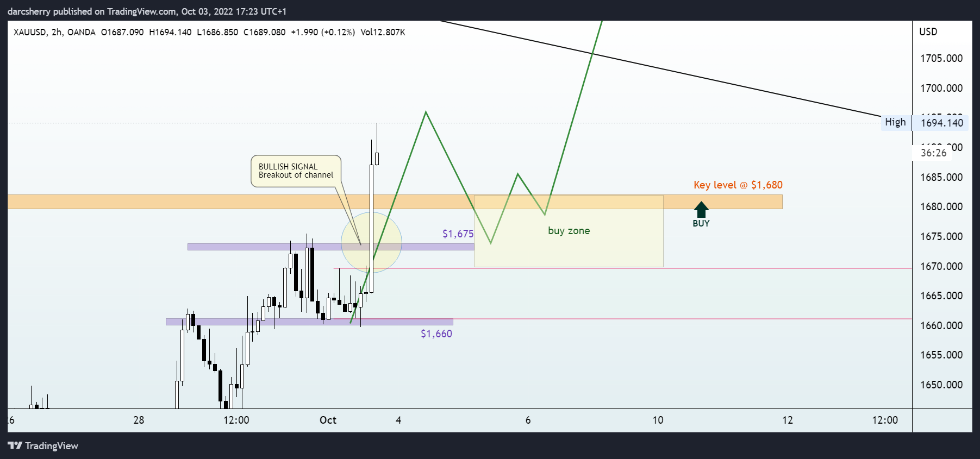This screenshot has height=459, width=980.
Task: Click the countdown timer 36:26
Action: [933, 153]
